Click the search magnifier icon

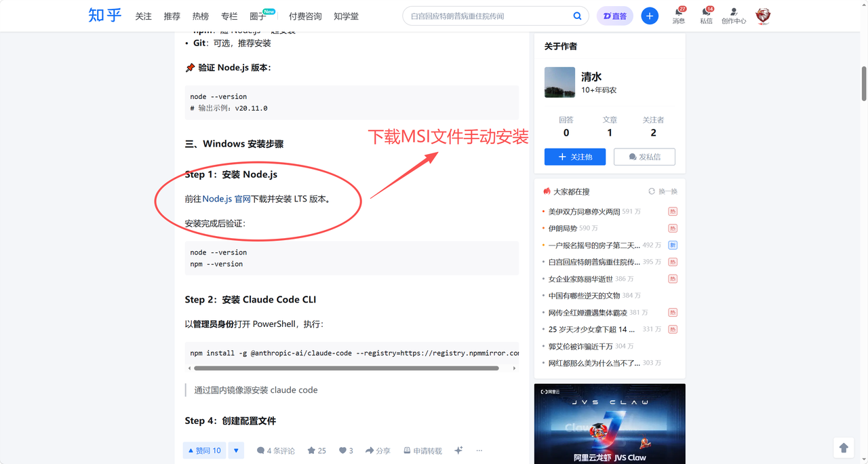(x=577, y=16)
